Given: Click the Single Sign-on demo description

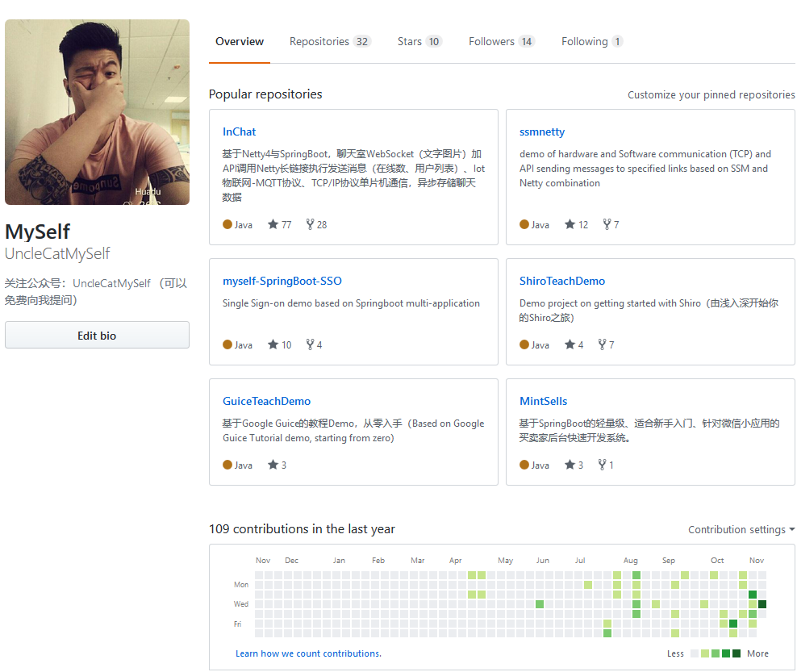Looking at the screenshot, I should point(351,303).
